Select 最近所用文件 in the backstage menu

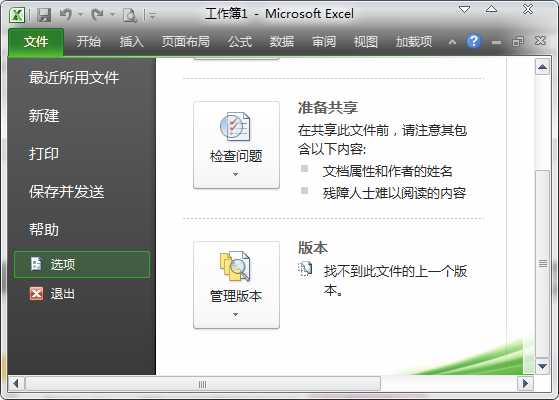(74, 78)
